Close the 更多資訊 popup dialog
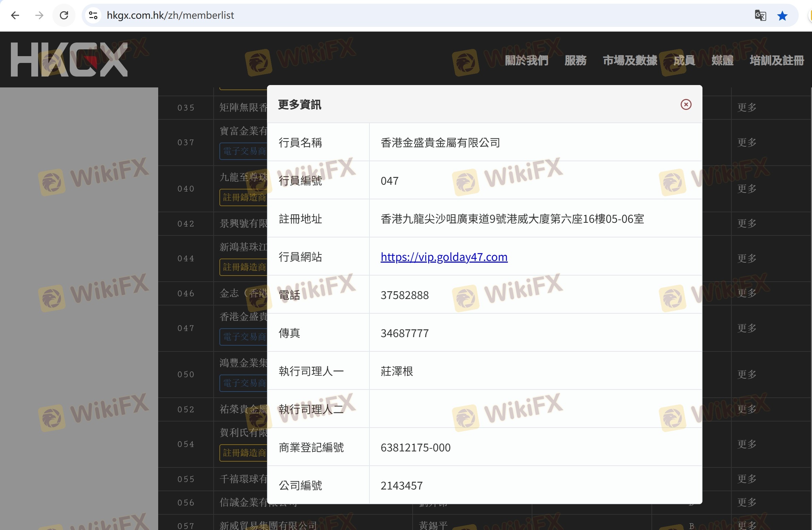 click(x=686, y=104)
